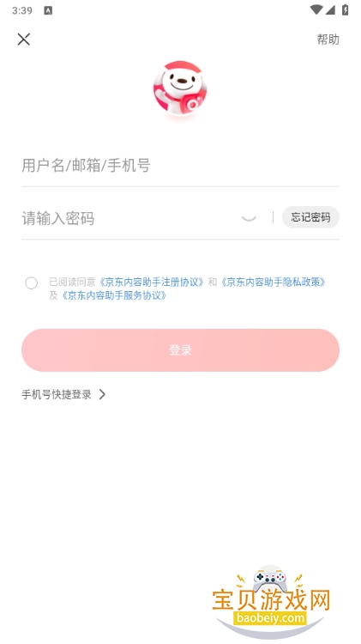The image size is (361, 644).
Task: Close the login screen with the X icon
Action: click(24, 39)
